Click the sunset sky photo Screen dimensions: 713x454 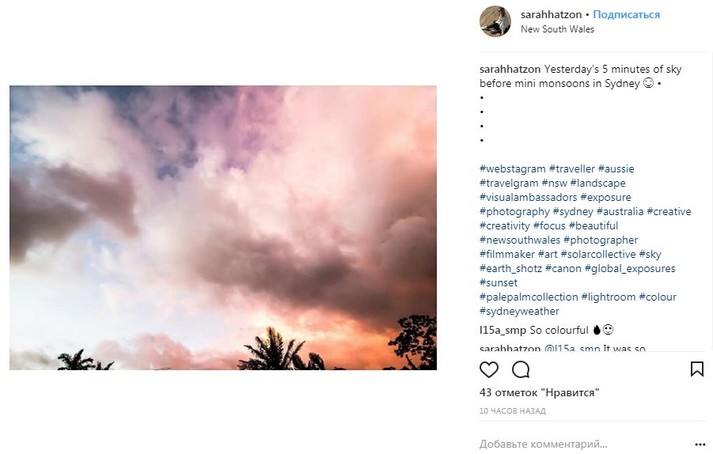pos(223,228)
